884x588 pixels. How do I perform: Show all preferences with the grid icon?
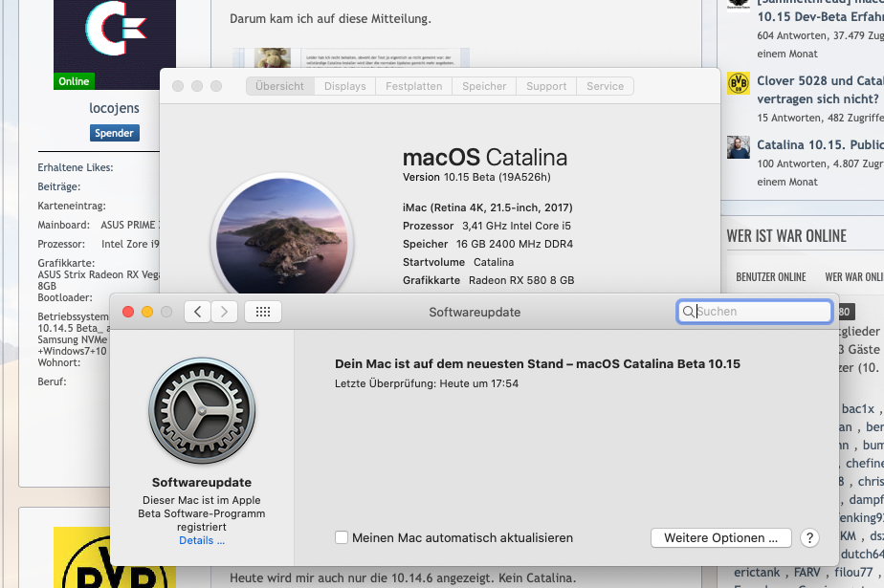(x=263, y=312)
